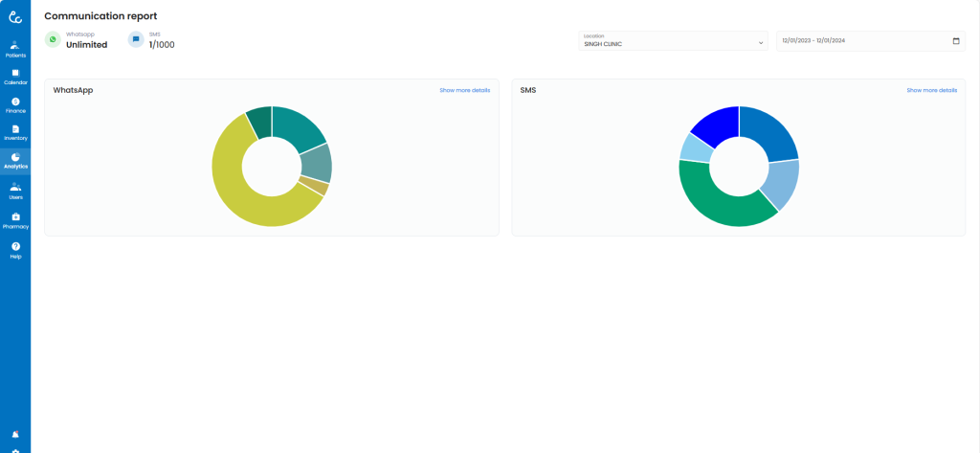This screenshot has width=980, height=453.
Task: Open the Patients section in sidebar
Action: pos(15,49)
